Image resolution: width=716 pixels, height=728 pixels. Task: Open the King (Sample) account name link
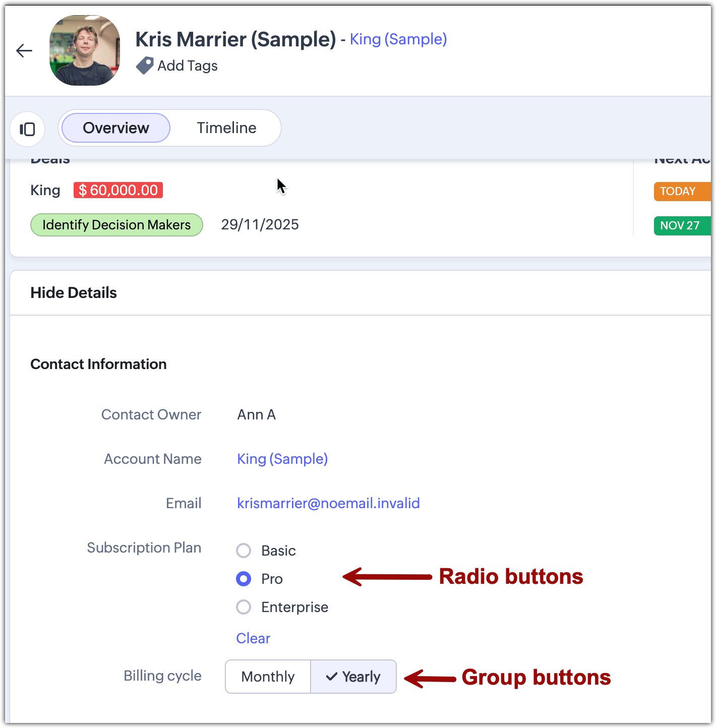(x=282, y=459)
